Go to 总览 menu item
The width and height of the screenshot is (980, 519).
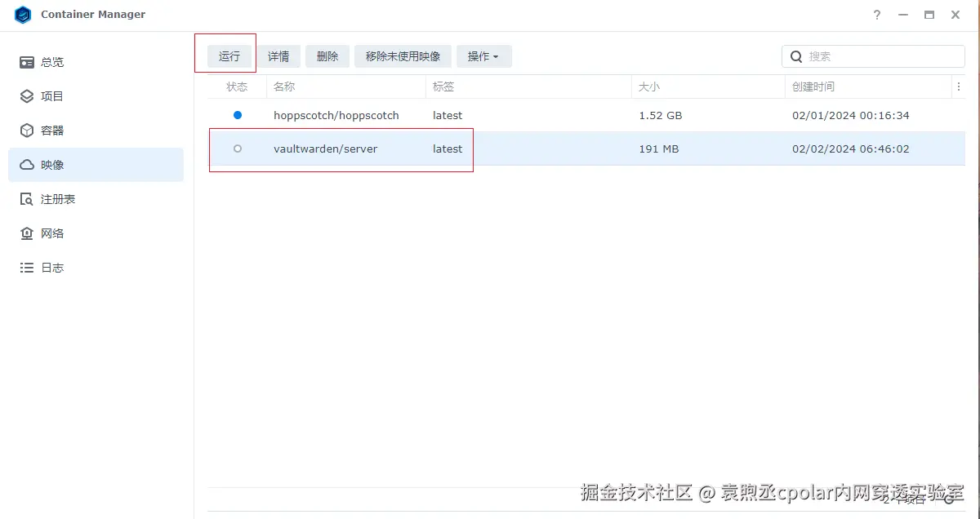[x=96, y=62]
